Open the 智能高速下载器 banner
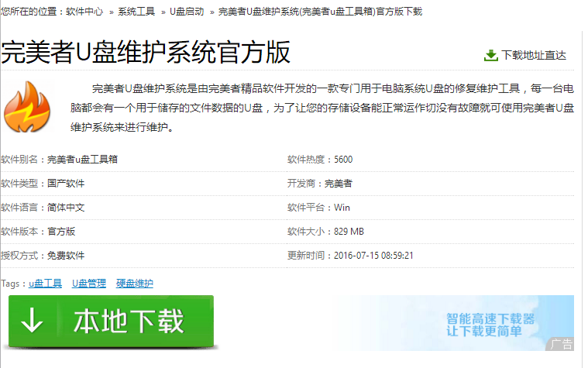 pos(490,324)
